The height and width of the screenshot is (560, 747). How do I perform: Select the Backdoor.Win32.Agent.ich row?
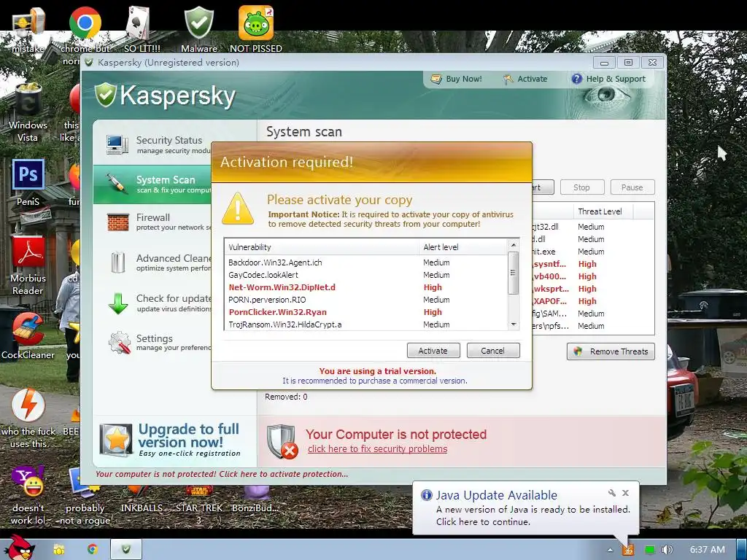click(366, 262)
